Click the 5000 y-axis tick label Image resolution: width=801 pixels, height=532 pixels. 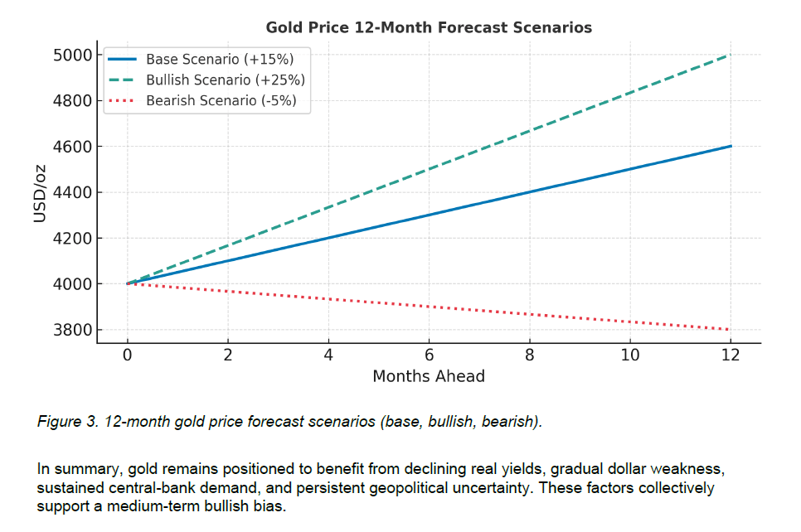coord(70,56)
